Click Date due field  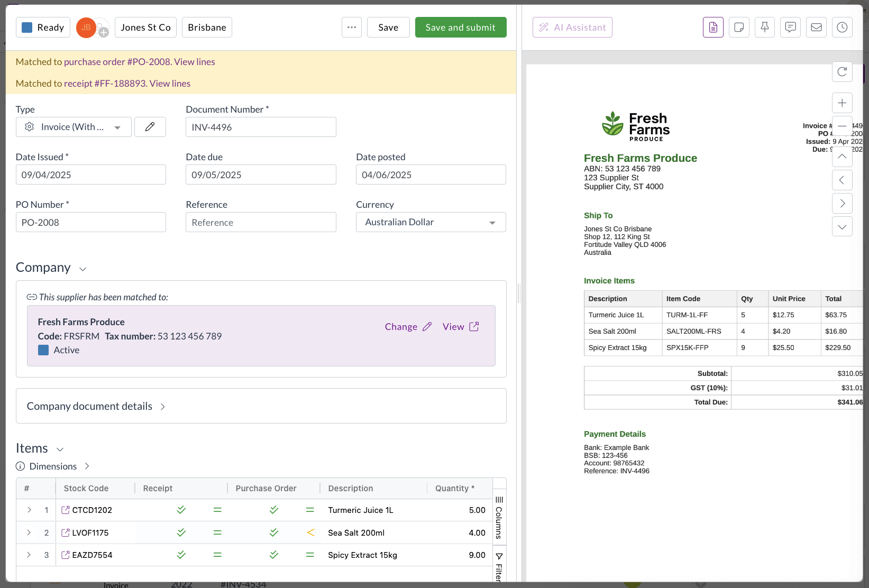point(261,174)
